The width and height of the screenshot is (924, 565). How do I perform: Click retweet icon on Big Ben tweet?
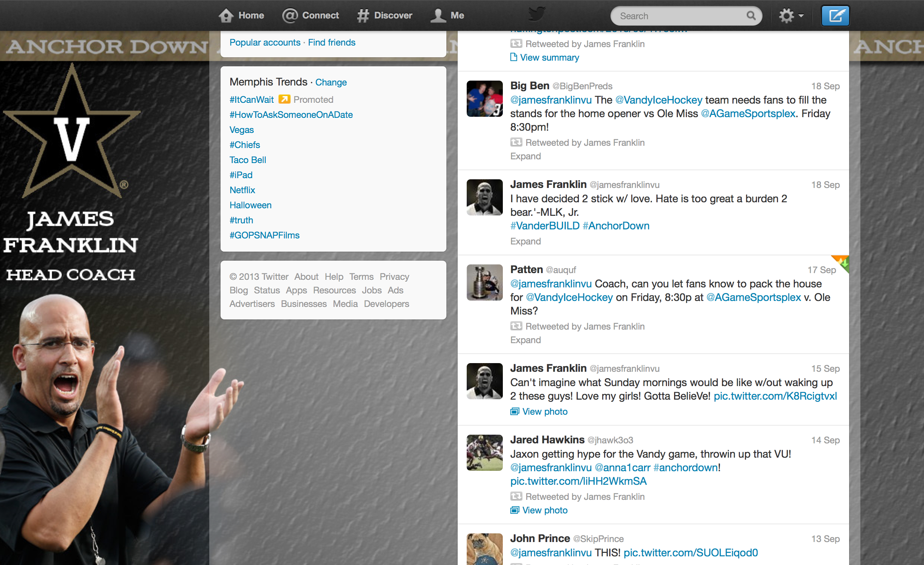click(516, 142)
